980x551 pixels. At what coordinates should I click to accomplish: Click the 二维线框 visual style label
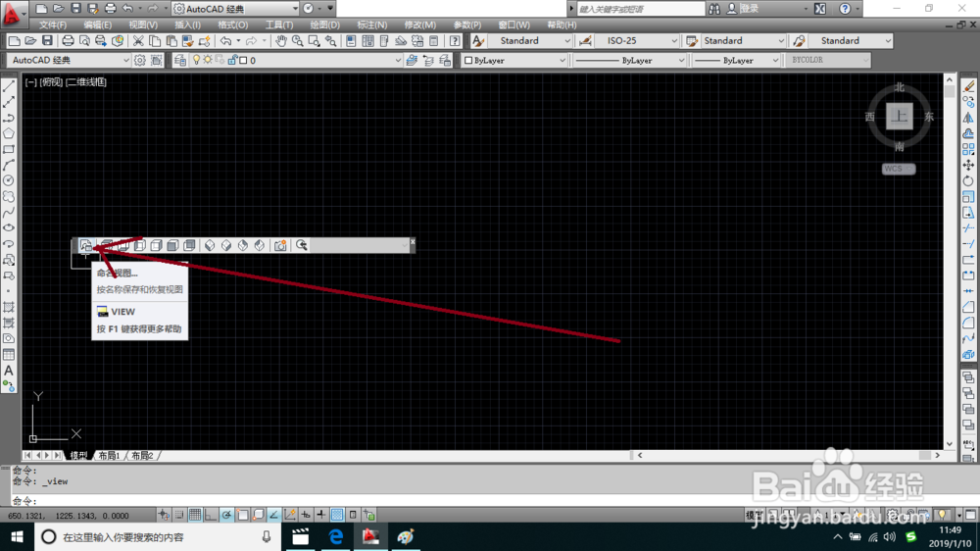[86, 82]
